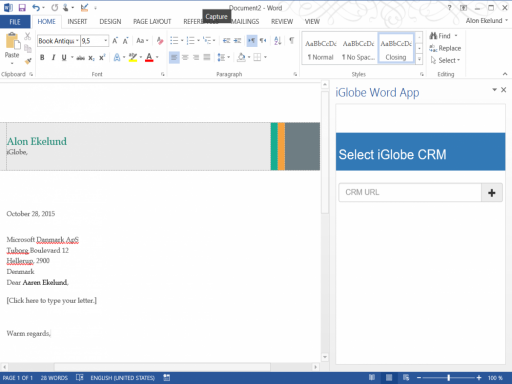
Task: Increase font size with Grow Font icon
Action: pyautogui.click(x=115, y=41)
